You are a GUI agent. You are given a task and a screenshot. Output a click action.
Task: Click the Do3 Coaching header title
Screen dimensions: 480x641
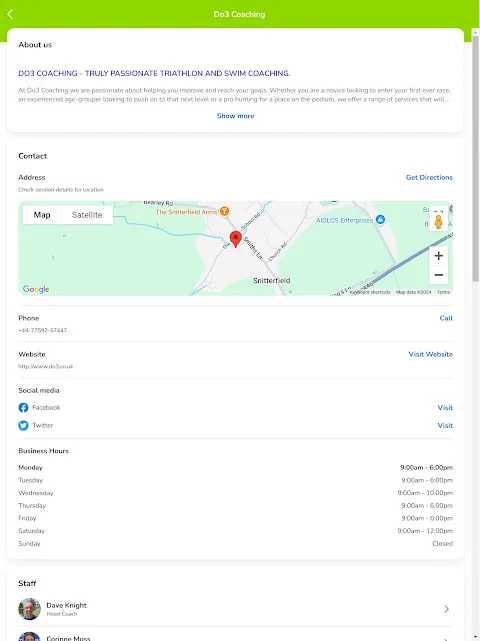point(239,14)
